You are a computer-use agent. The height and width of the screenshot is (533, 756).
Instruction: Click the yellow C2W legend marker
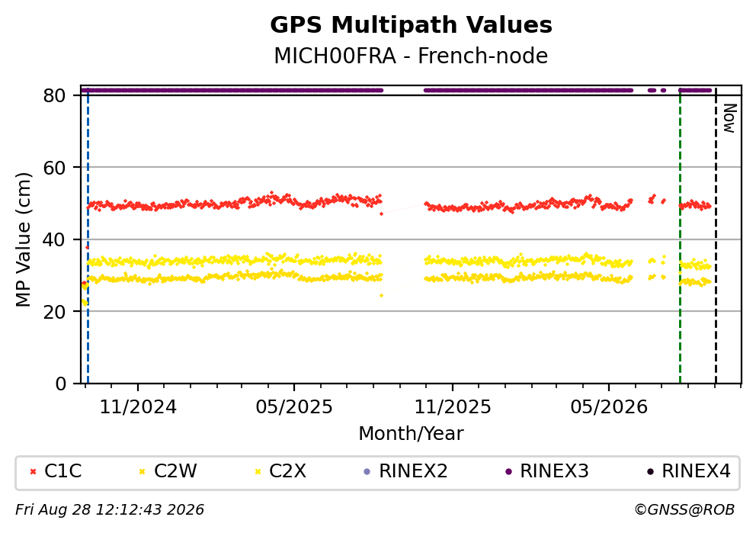[142, 472]
